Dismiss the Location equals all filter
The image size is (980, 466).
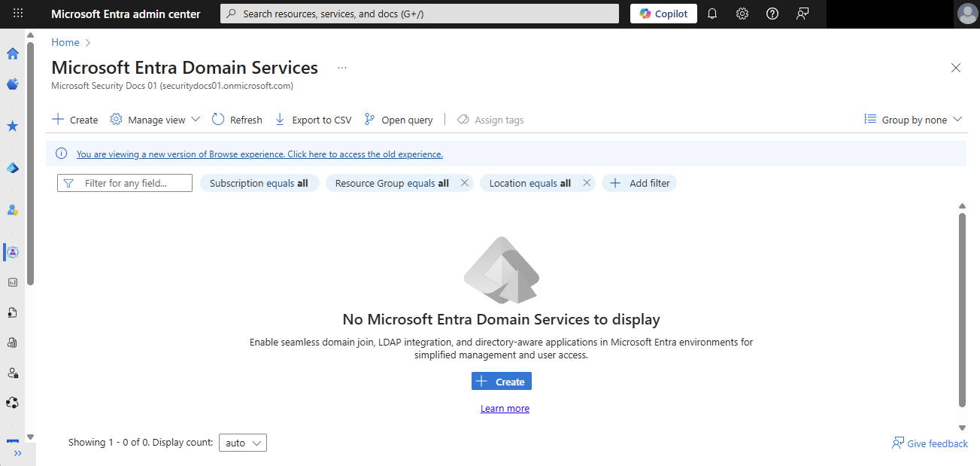coord(587,182)
